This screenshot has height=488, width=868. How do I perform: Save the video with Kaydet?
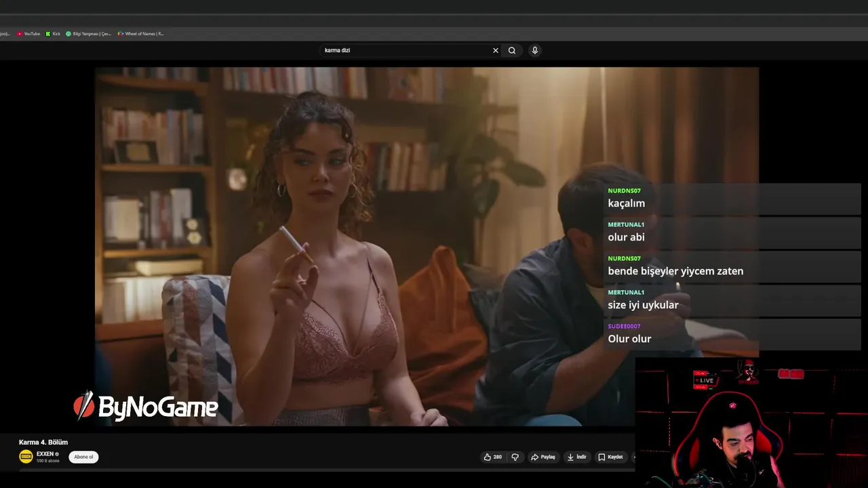click(x=610, y=457)
